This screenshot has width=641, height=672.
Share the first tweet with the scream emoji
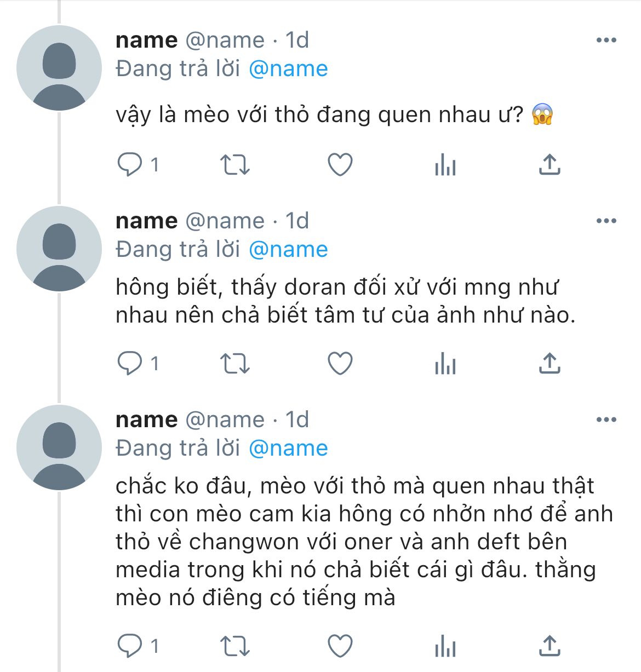[x=550, y=164]
